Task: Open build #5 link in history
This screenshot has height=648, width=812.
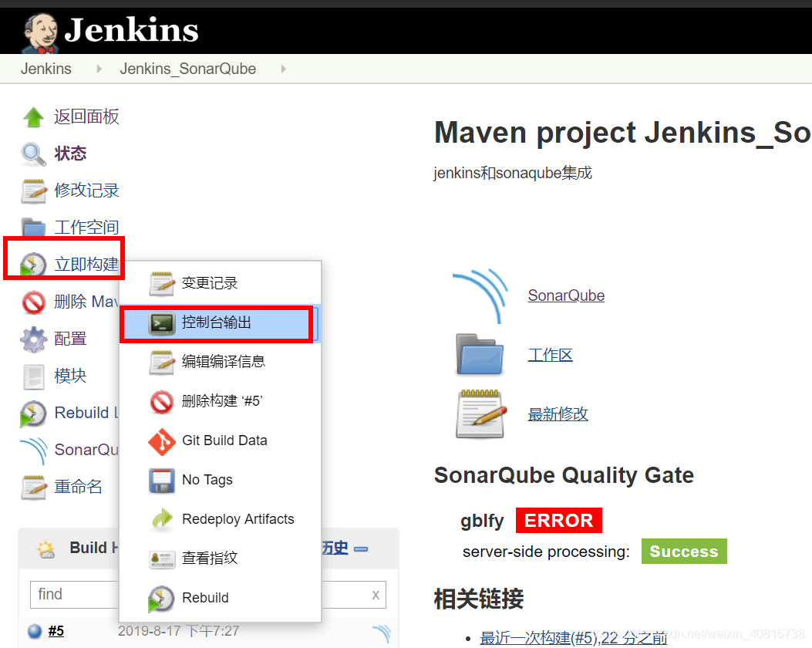Action: coord(56,631)
